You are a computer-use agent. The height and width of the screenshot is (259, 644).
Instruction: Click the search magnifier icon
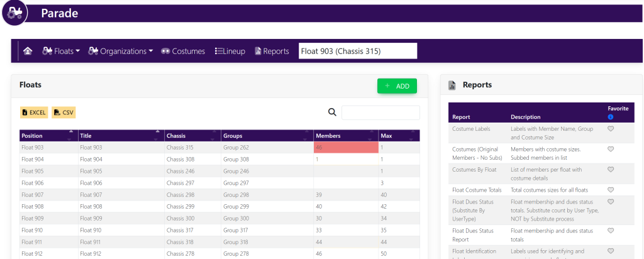(x=332, y=113)
